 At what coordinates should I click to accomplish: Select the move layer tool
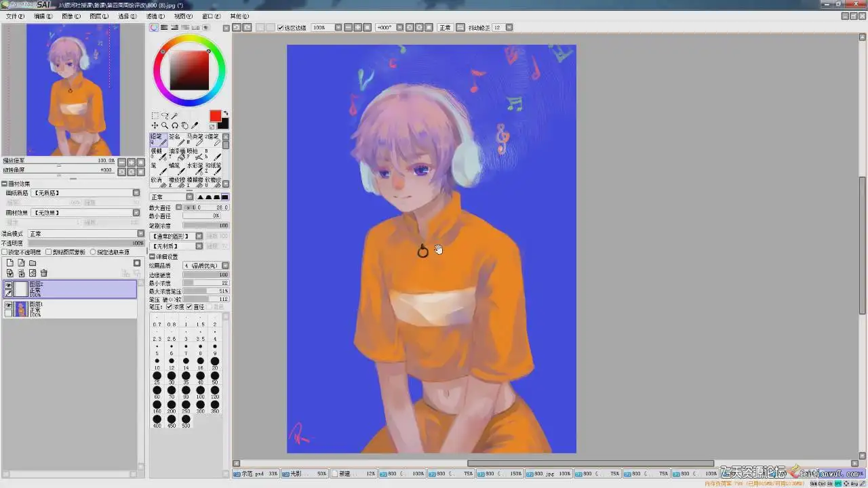(x=155, y=125)
